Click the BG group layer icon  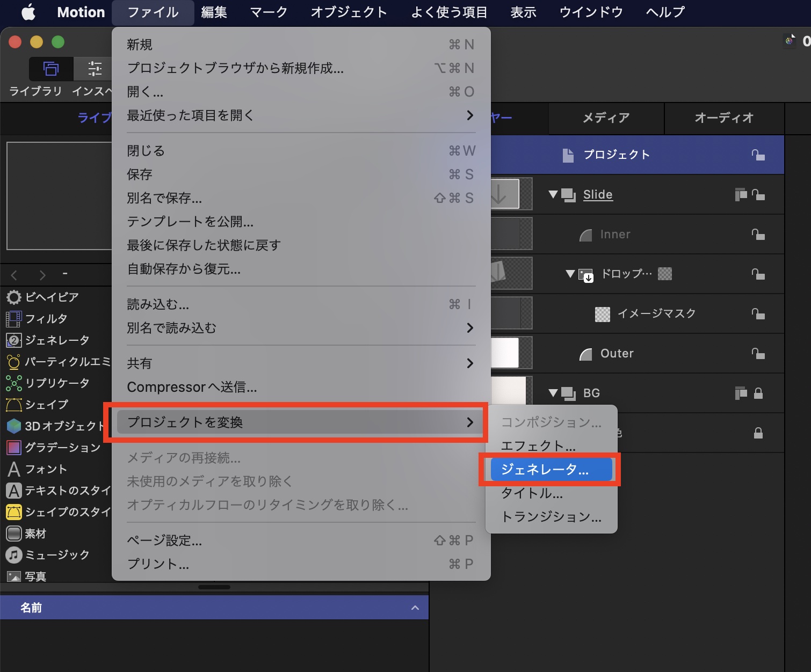point(568,393)
